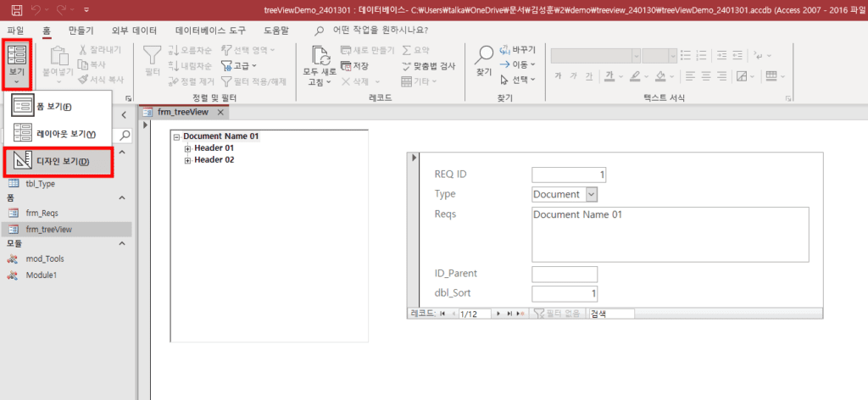Click the record 검색 search box
This screenshot has height=400, width=868.
click(612, 314)
